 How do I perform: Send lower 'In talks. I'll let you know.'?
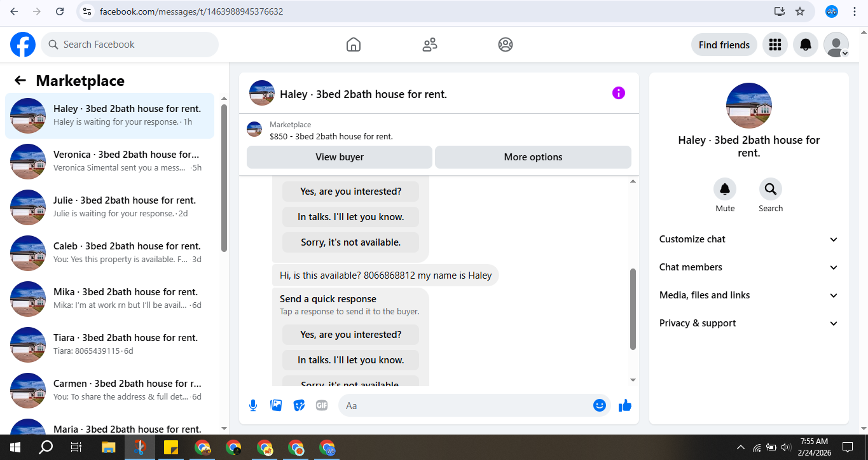tap(350, 360)
